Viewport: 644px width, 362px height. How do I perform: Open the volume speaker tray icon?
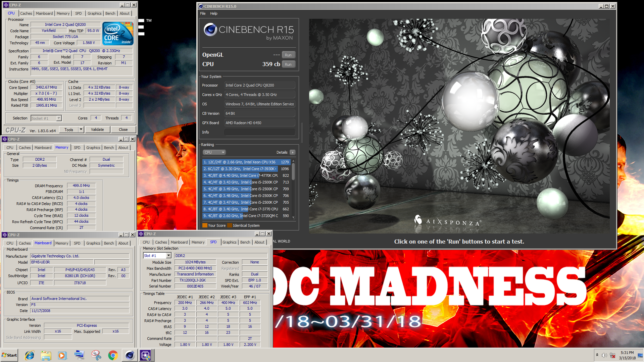point(604,355)
